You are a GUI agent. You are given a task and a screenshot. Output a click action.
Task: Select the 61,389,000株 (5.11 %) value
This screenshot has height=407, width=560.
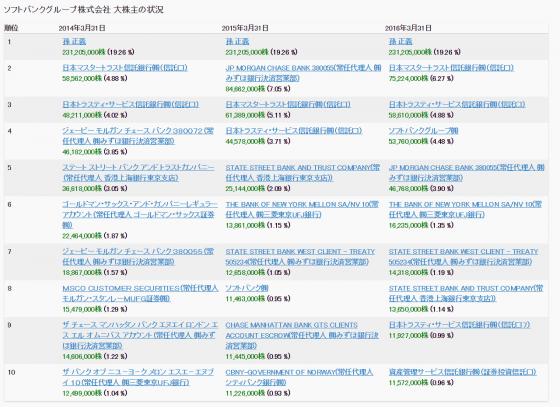pos(258,115)
